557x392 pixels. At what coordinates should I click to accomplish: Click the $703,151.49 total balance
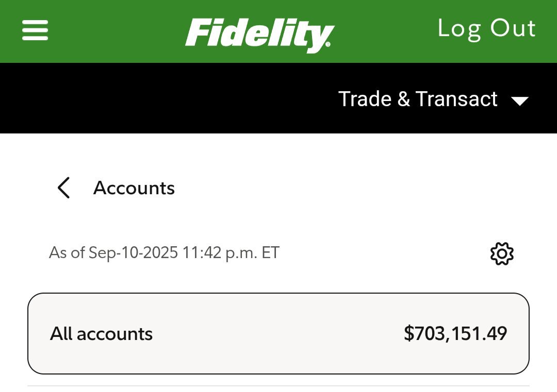pyautogui.click(x=455, y=334)
